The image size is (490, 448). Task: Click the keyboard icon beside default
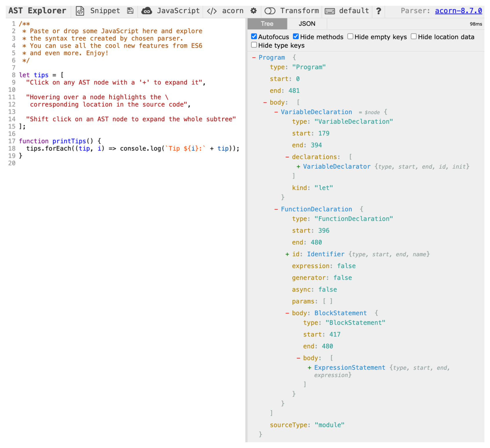[330, 11]
